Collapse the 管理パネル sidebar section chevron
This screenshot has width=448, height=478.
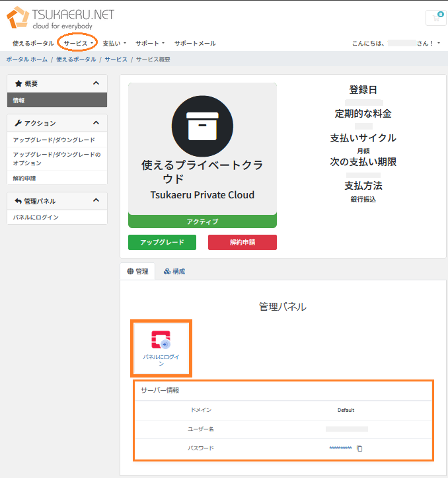96,200
